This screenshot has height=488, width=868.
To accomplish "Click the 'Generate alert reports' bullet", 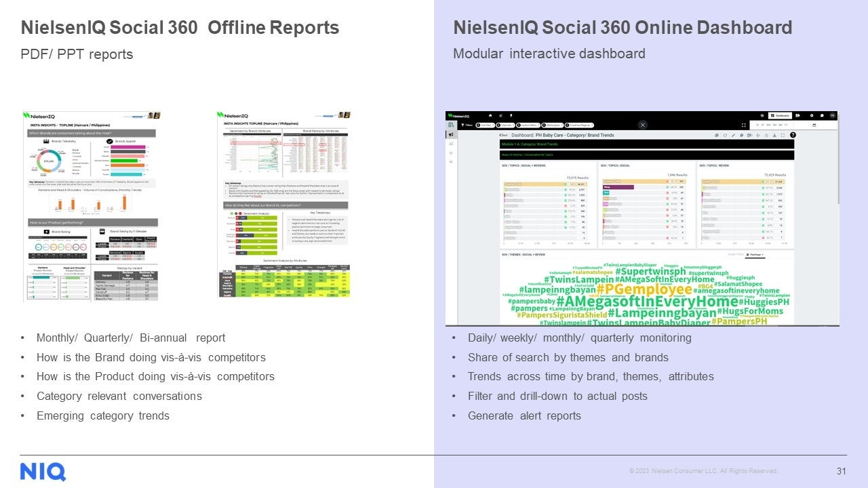I will 524,415.
